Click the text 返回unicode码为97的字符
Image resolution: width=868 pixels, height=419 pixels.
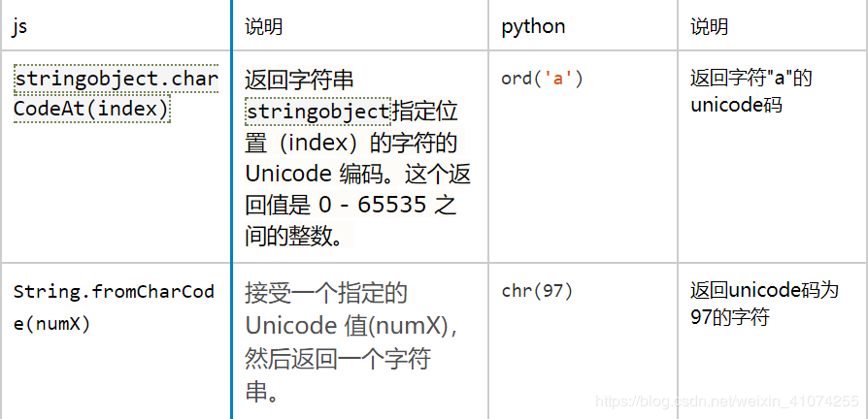point(764,304)
